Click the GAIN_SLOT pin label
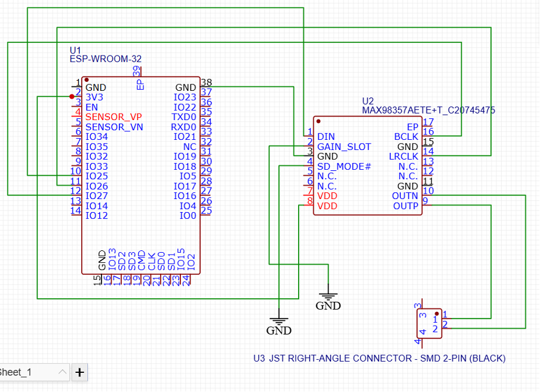540x392 pixels. (344, 146)
